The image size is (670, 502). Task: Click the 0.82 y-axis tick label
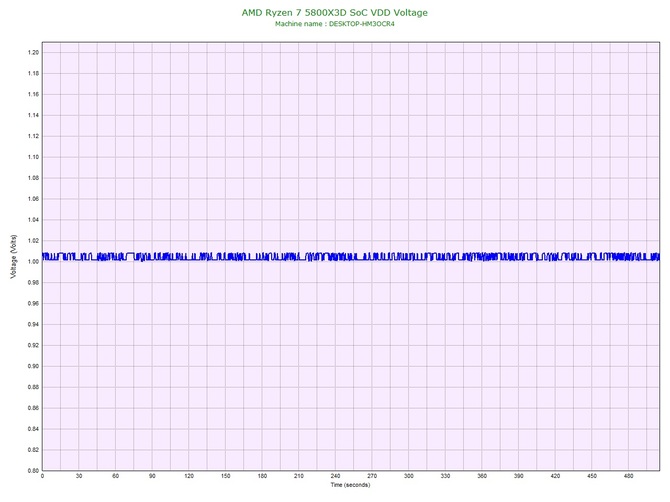point(33,450)
